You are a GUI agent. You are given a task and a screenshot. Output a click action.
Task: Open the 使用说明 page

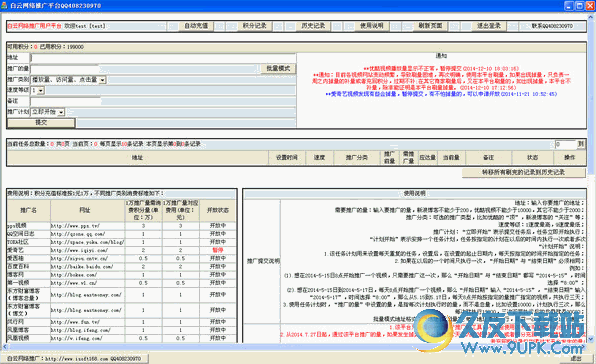point(372,26)
